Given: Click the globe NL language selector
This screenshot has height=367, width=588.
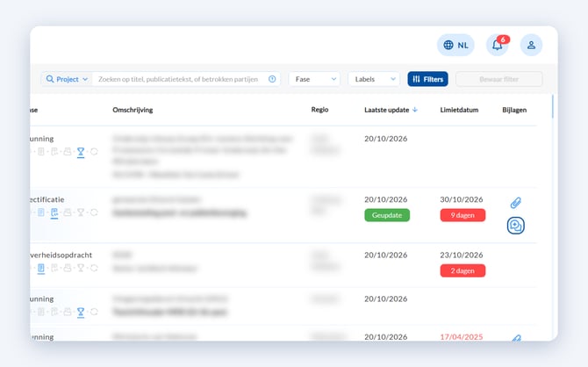Looking at the screenshot, I should (455, 45).
